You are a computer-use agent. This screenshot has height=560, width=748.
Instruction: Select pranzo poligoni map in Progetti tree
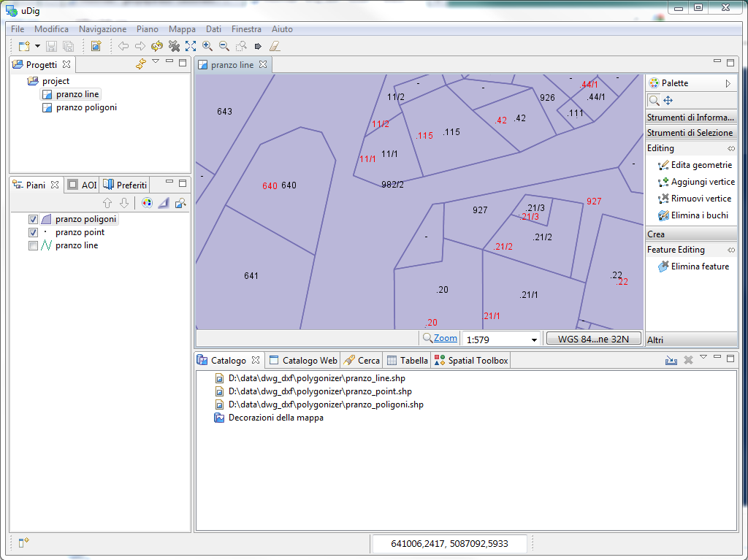(x=86, y=107)
